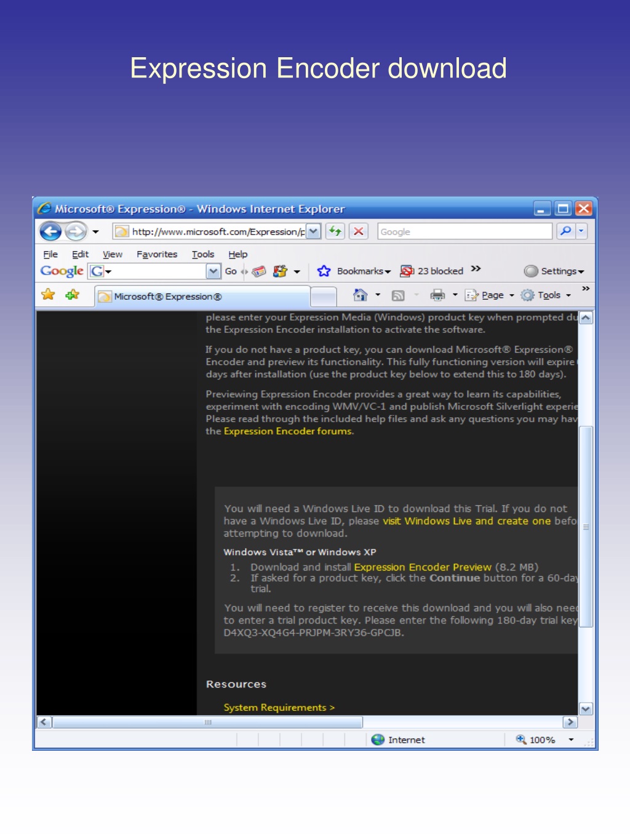The height and width of the screenshot is (840, 630).
Task: Open the Page menu in command bar
Action: point(490,295)
